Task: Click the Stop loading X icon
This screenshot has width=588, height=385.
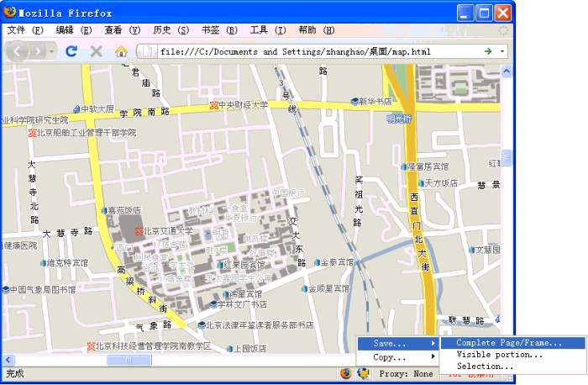Action: click(x=97, y=51)
